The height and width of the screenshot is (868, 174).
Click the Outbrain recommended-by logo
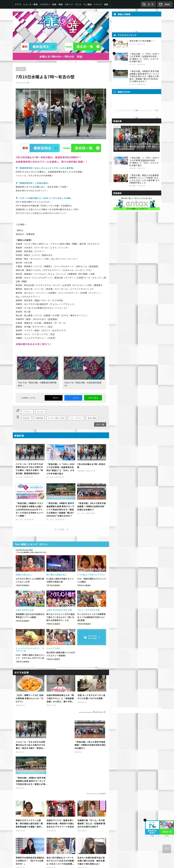coord(99,712)
